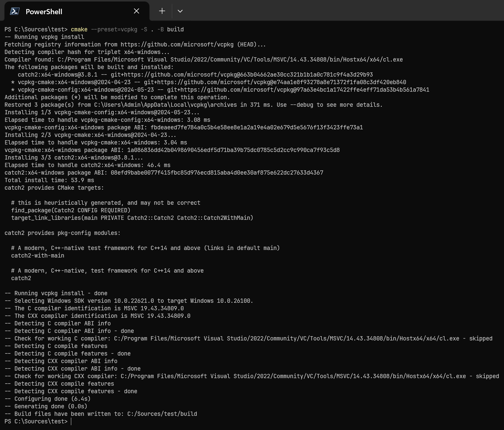The height and width of the screenshot is (430, 504).
Task: Click the 'Installing 1/3 vcpkg-cmake-config' line
Action: pyautogui.click(x=102, y=112)
